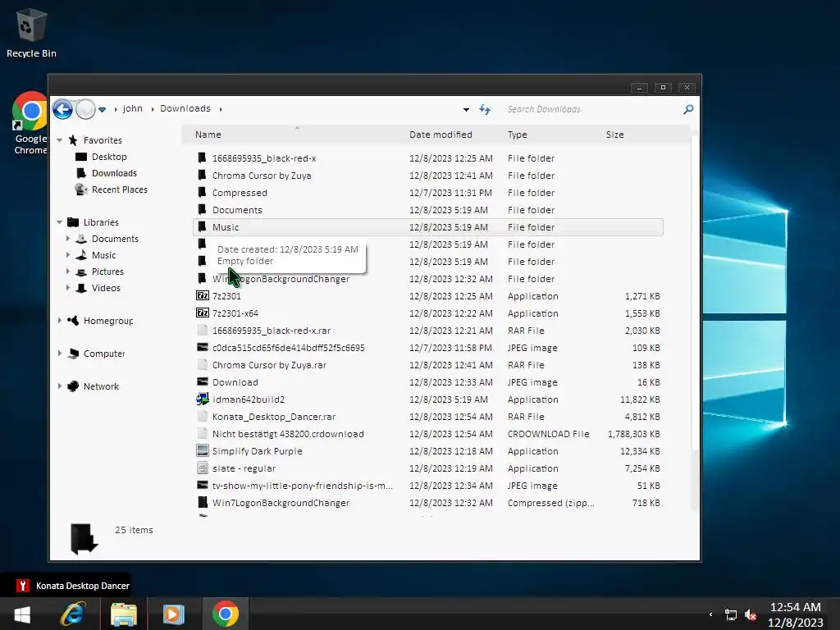Click the Search Downloads field

(x=592, y=109)
